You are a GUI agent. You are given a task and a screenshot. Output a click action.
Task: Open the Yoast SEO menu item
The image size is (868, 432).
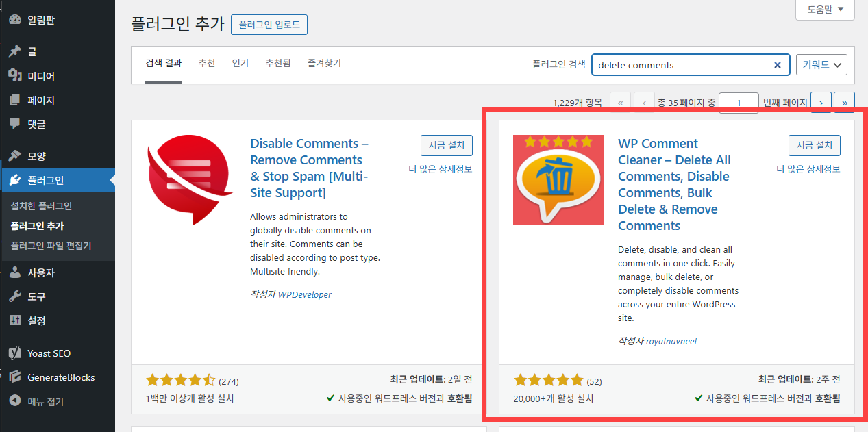58,353
